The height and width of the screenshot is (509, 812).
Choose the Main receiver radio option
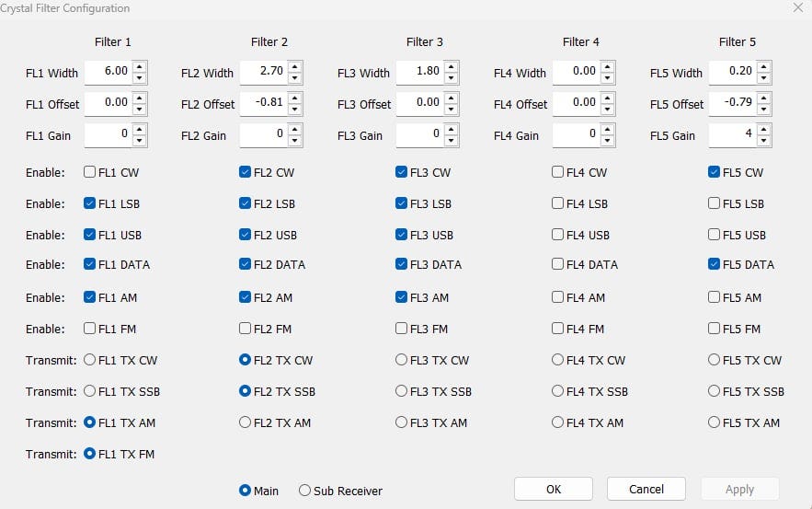pyautogui.click(x=245, y=491)
